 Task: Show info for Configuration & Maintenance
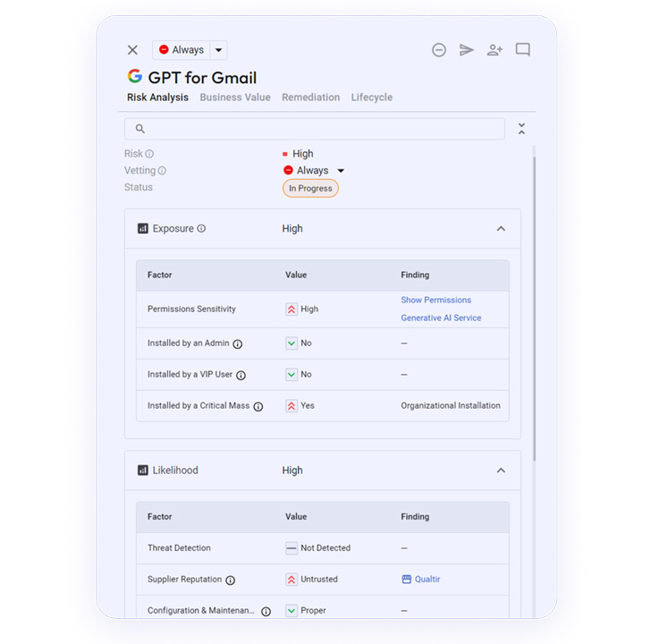(266, 611)
